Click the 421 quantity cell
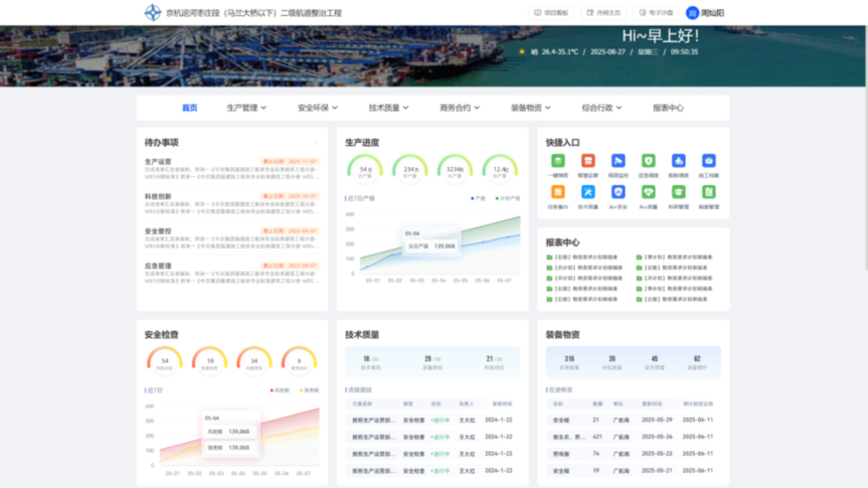The width and height of the screenshot is (868, 488). (597, 436)
